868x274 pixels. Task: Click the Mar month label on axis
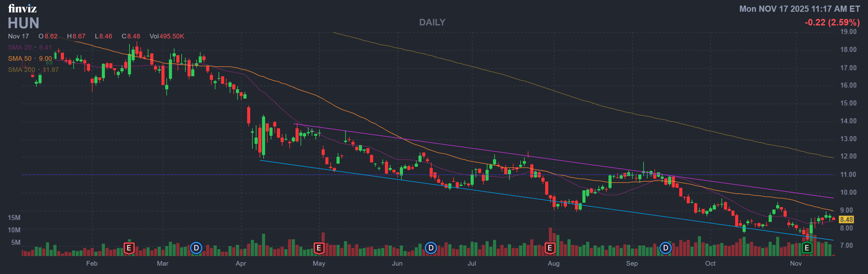(162, 263)
